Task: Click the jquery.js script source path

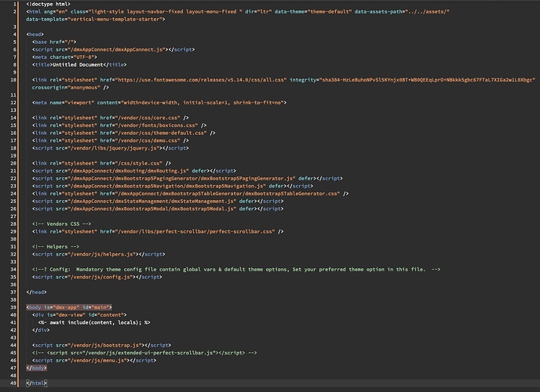Action: [x=115, y=148]
